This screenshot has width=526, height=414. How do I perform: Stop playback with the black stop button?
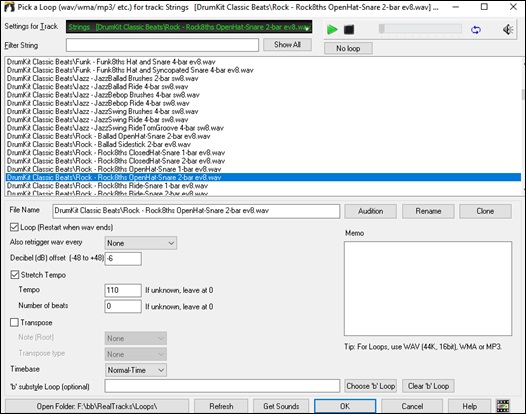point(349,30)
